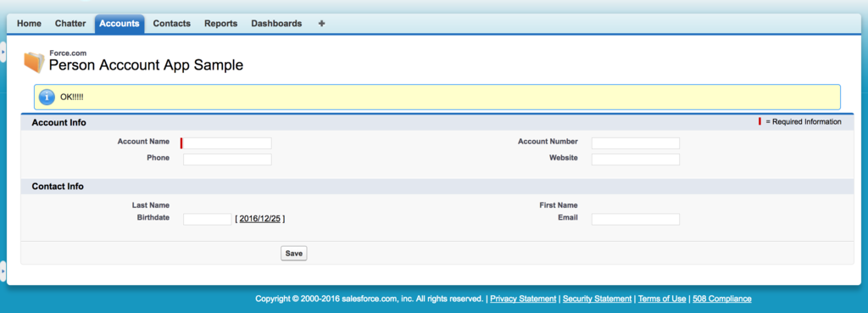Viewport: 868px width, 313px height.
Task: Open the Security Statement link
Action: [597, 299]
